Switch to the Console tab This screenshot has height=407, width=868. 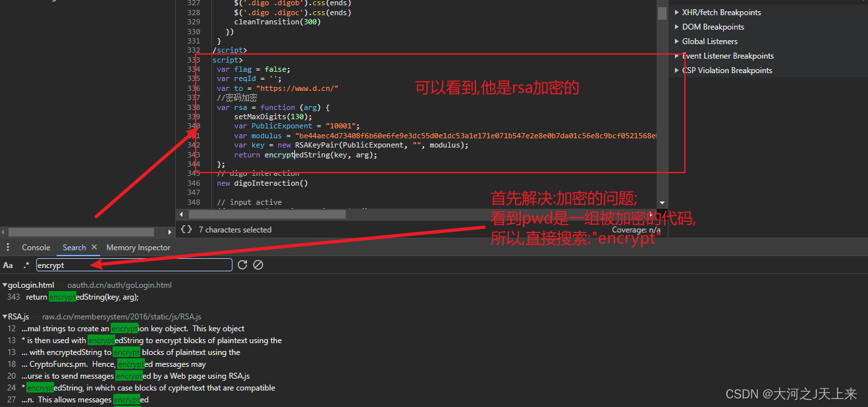pos(36,247)
